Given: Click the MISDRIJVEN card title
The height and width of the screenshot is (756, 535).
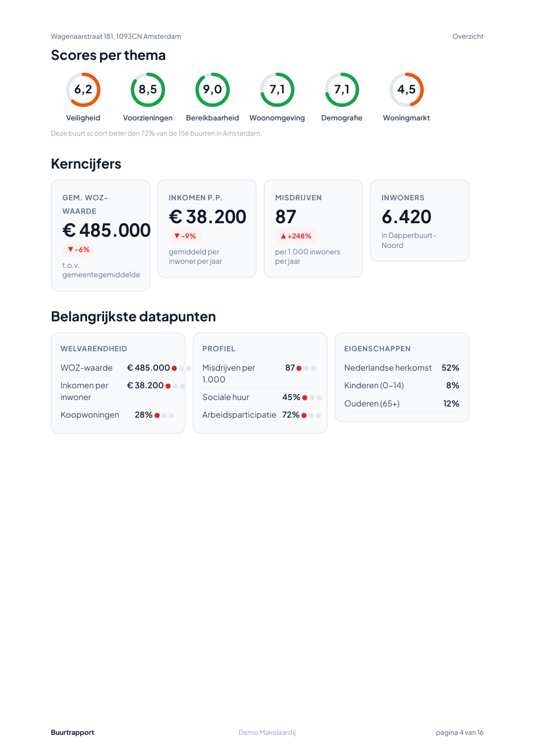Looking at the screenshot, I should pos(299,198).
